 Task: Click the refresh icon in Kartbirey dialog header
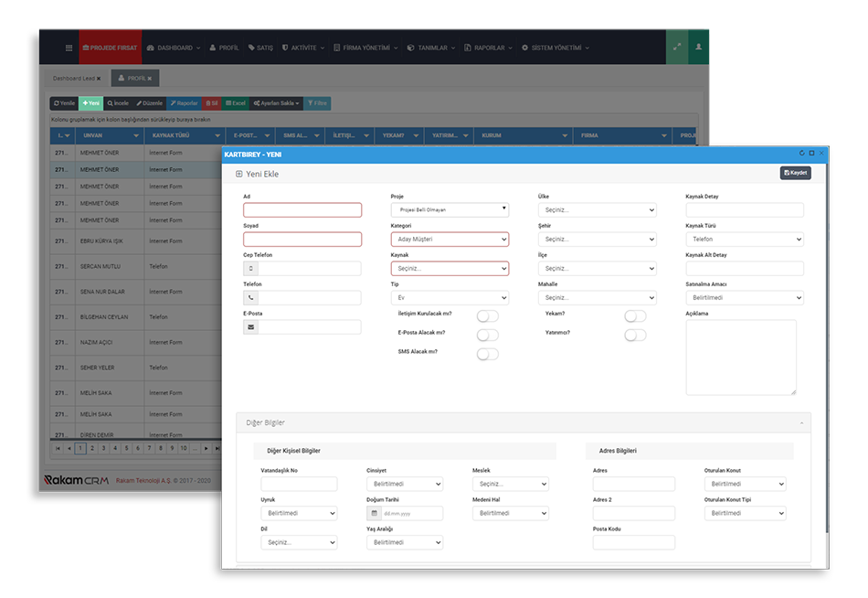click(801, 154)
